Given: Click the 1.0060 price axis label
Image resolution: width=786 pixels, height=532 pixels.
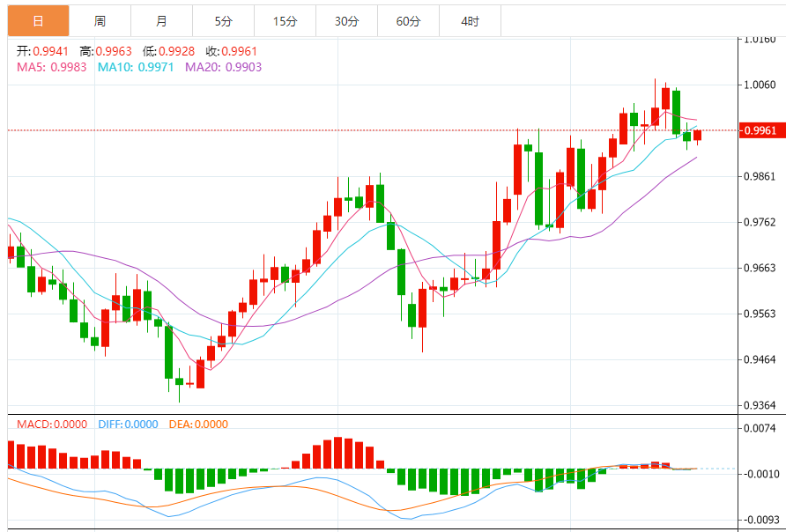Looking at the screenshot, I should [x=761, y=85].
